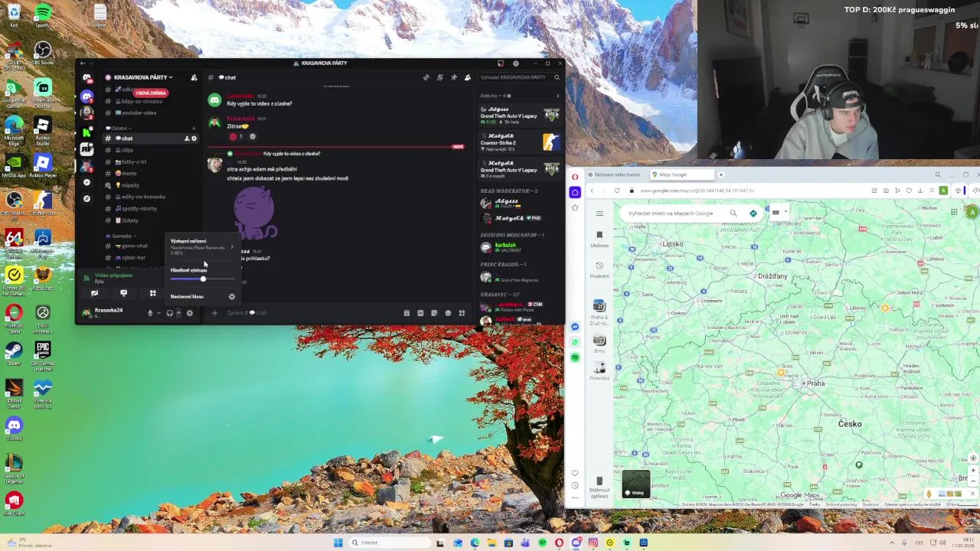The height and width of the screenshot is (551, 980).
Task: Toggle member list icon in Discord header
Action: (468, 77)
